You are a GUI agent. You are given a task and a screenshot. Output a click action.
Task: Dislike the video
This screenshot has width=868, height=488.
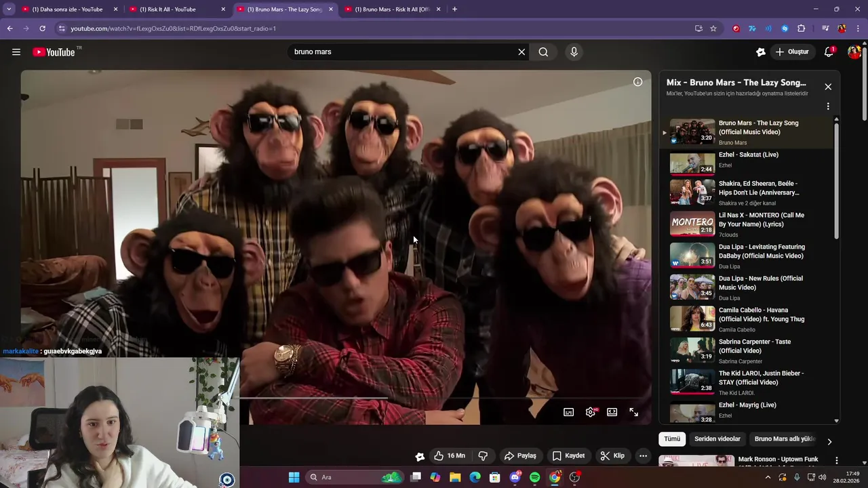click(483, 456)
